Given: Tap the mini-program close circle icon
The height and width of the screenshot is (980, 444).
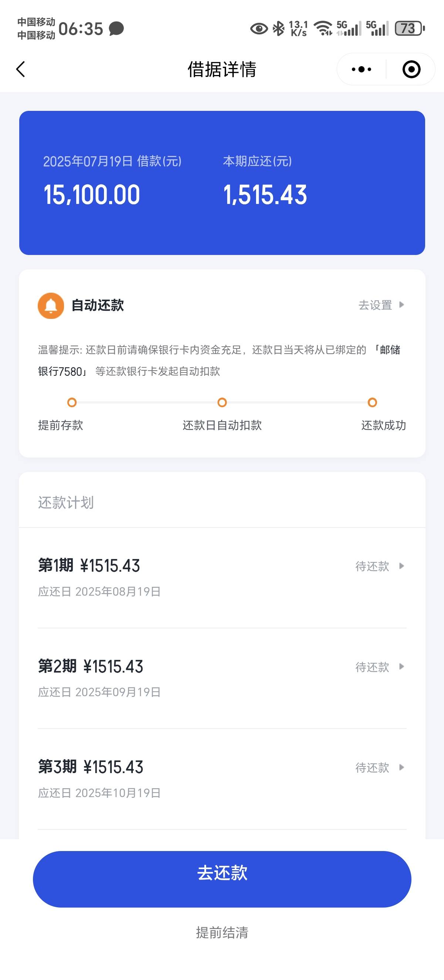Looking at the screenshot, I should [411, 69].
